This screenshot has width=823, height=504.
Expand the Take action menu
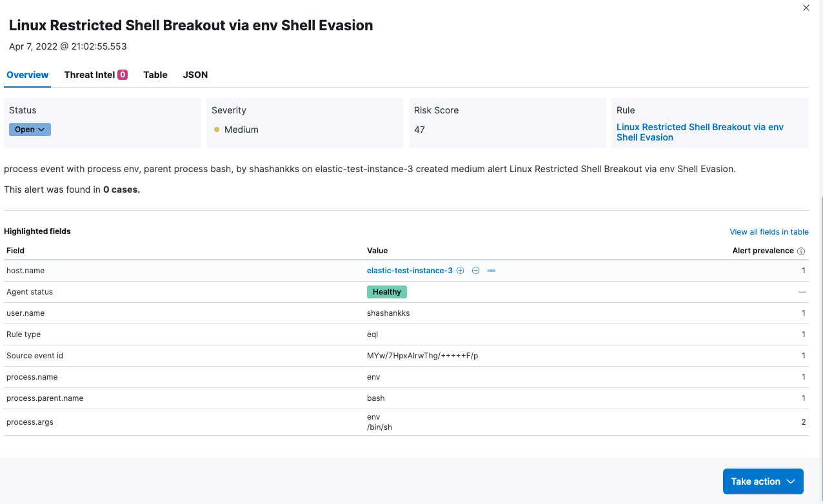point(763,481)
